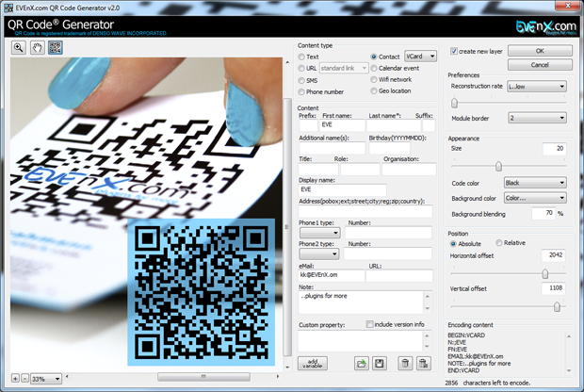
Task: Click the Background blending value field
Action: coord(543,213)
